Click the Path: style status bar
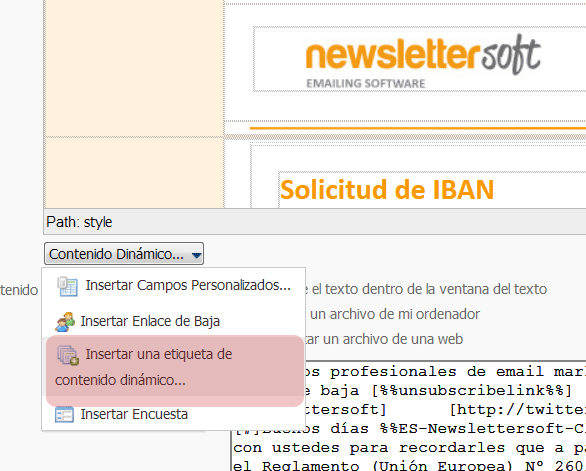 click(x=315, y=222)
